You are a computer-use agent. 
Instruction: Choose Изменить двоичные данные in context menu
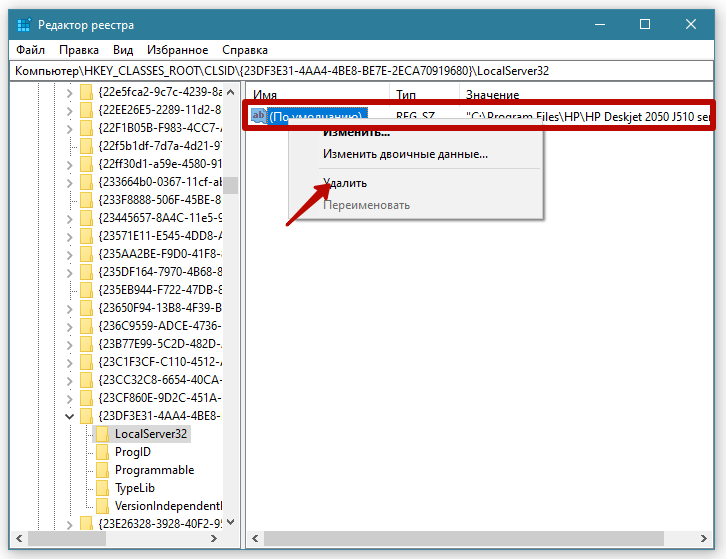[x=405, y=154]
